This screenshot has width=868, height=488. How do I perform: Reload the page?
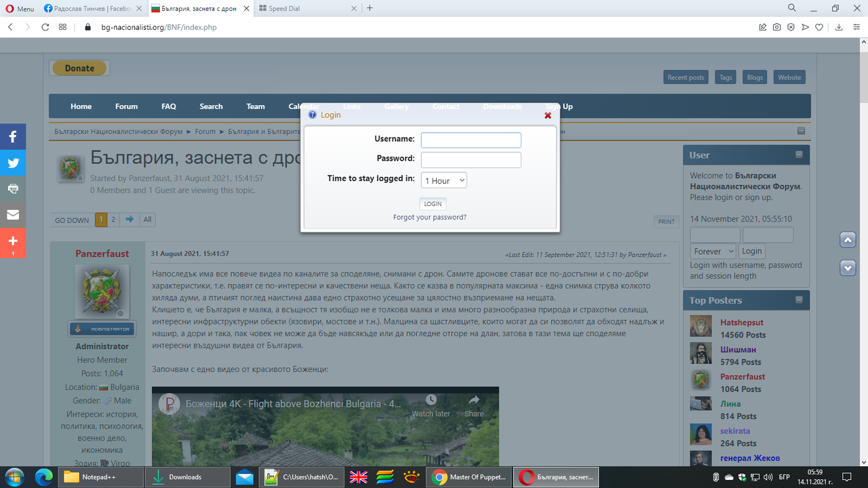coord(45,27)
